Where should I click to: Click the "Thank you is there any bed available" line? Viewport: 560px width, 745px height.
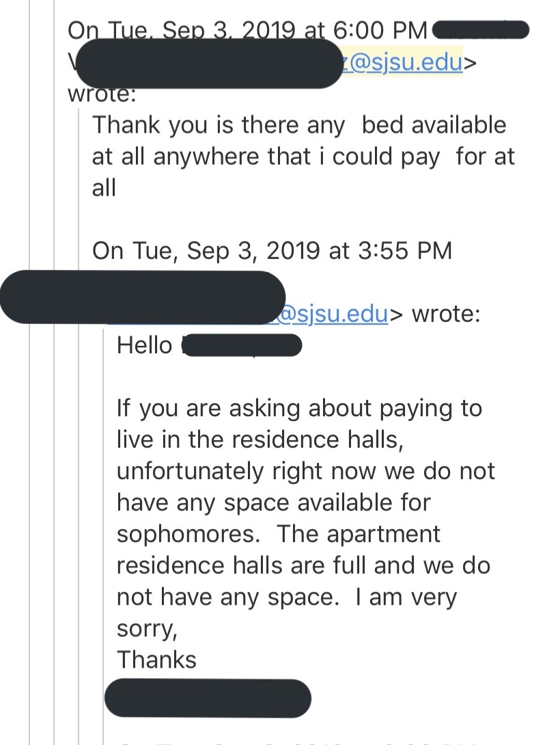coord(299,126)
